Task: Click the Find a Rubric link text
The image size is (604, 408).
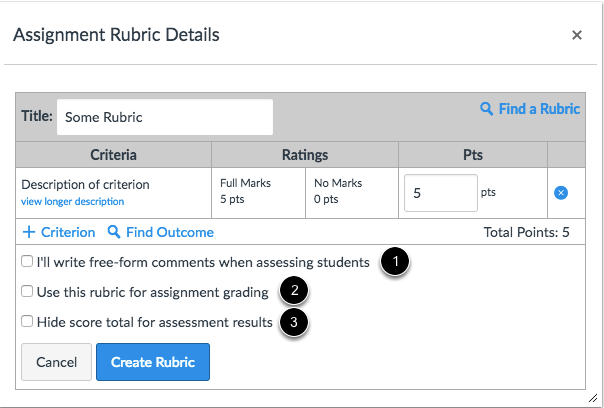Action: tap(539, 109)
